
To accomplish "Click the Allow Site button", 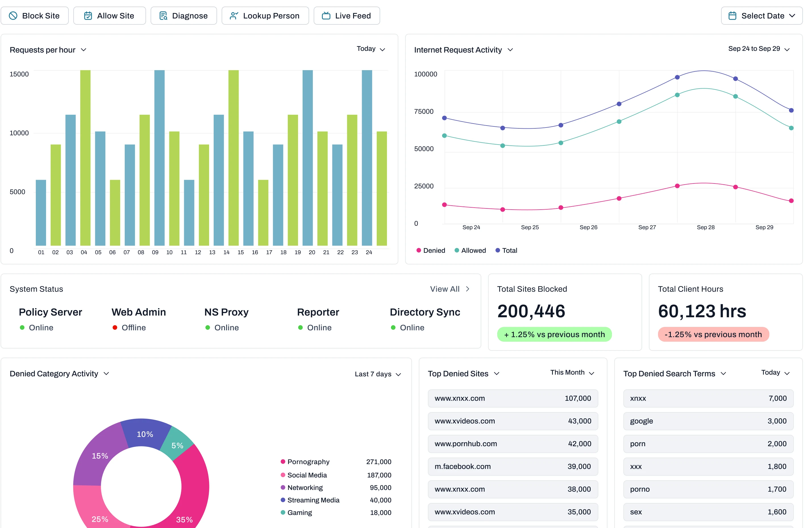I will tap(109, 16).
